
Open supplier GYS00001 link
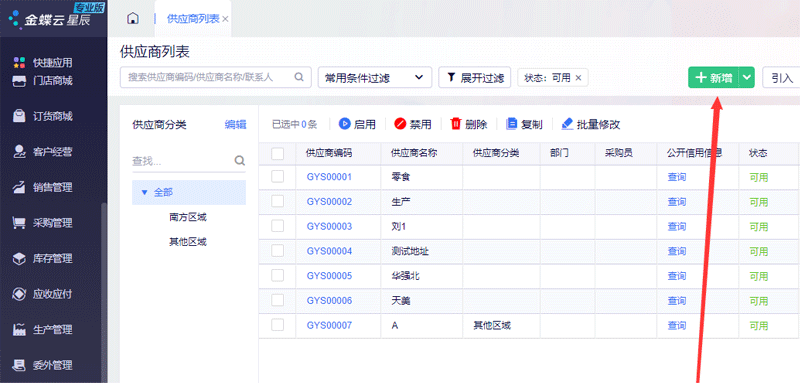[329, 177]
